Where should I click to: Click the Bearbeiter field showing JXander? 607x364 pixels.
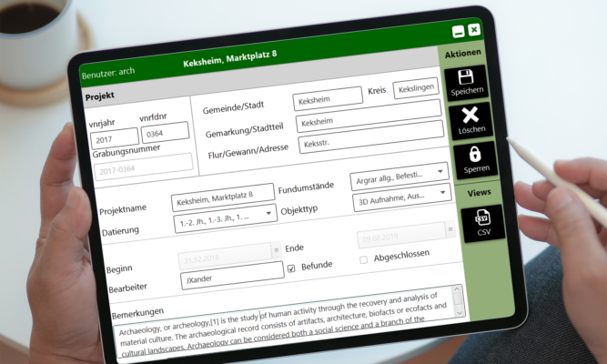click(231, 271)
